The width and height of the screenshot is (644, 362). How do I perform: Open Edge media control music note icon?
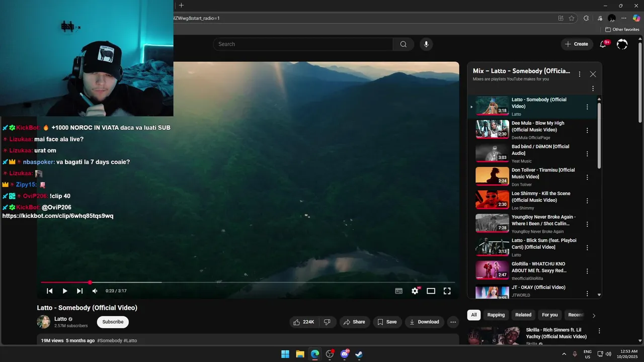600,18
